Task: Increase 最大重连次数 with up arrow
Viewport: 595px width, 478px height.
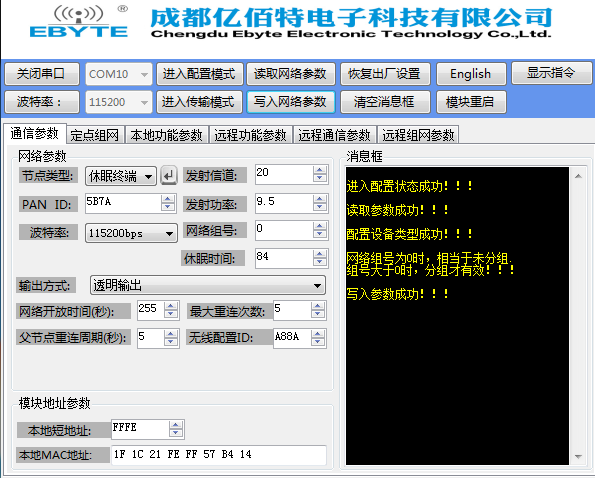Action: point(318,306)
